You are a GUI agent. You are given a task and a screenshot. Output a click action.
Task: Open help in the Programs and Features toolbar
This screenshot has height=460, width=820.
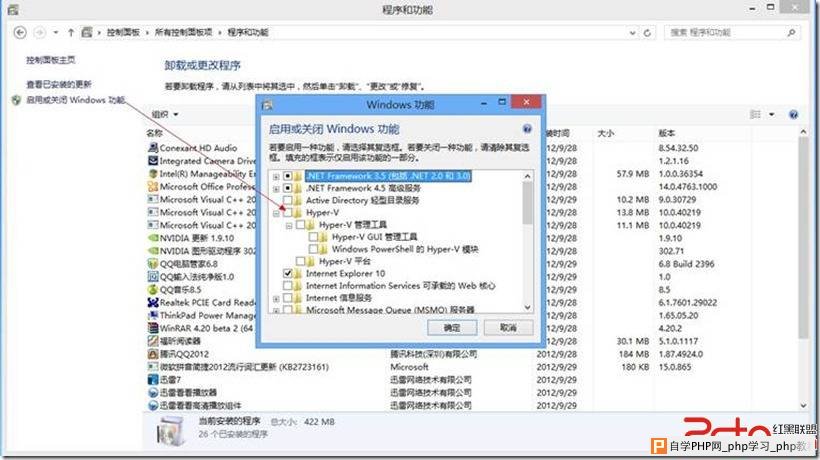793,114
